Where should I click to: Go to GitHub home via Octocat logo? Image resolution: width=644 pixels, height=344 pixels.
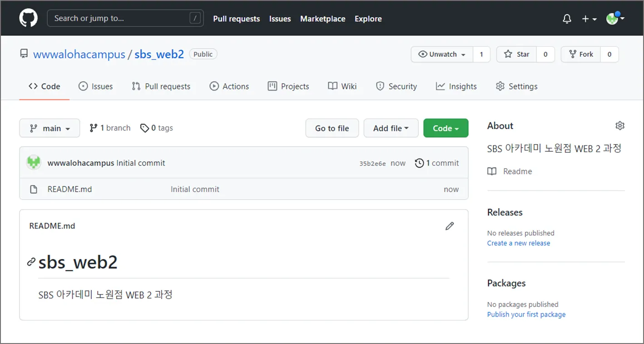[x=28, y=18]
